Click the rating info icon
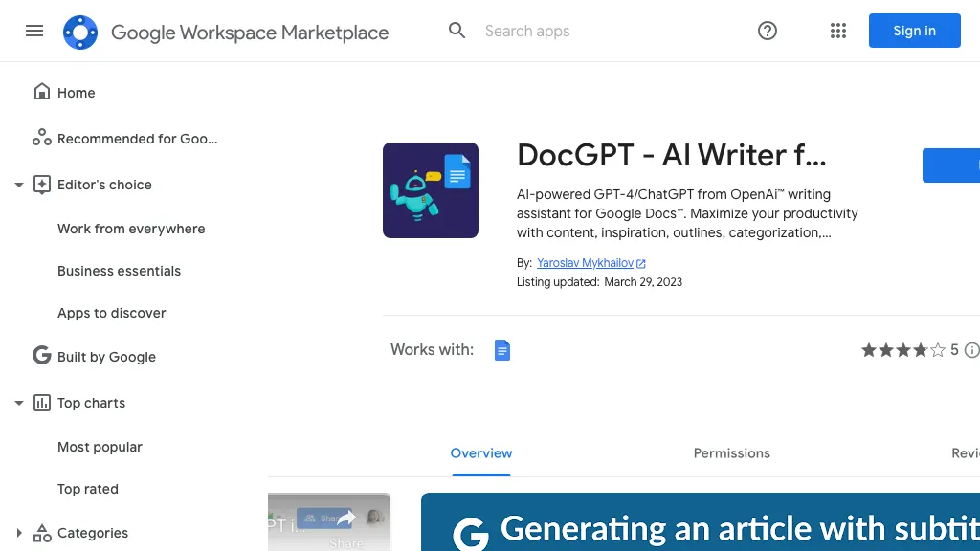Screen dimensions: 980x551 (971, 350)
